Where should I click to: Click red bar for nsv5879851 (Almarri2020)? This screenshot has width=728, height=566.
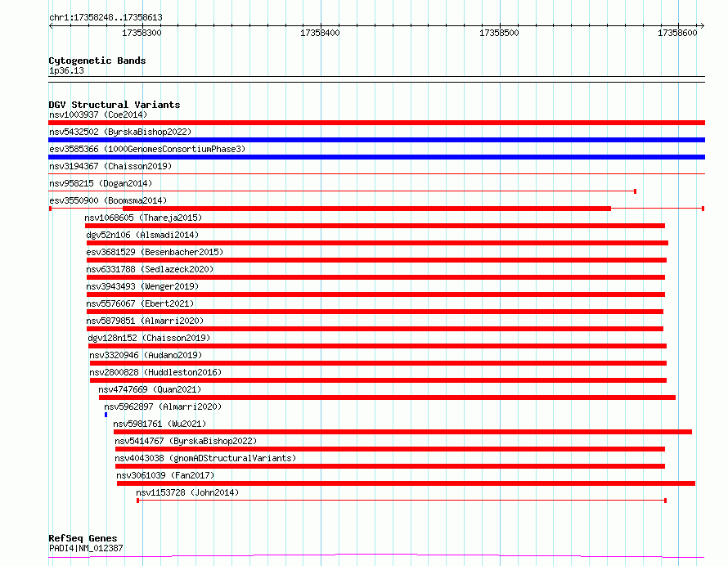(375, 329)
